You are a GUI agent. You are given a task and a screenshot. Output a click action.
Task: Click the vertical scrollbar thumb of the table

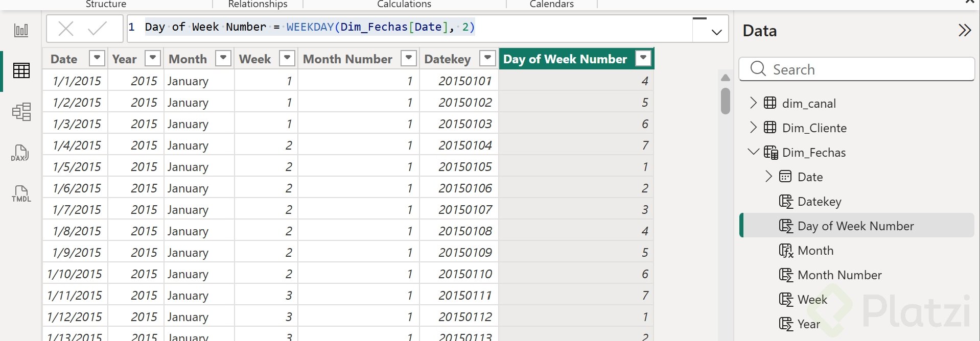pos(726,101)
